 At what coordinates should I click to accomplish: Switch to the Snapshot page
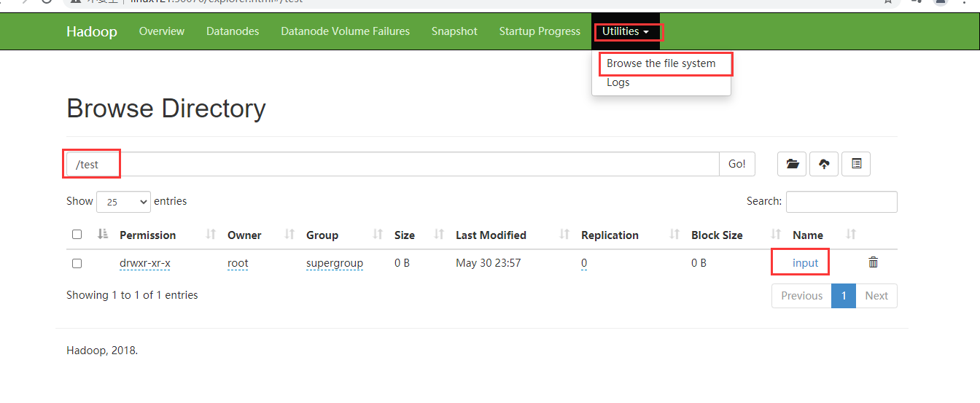454,31
